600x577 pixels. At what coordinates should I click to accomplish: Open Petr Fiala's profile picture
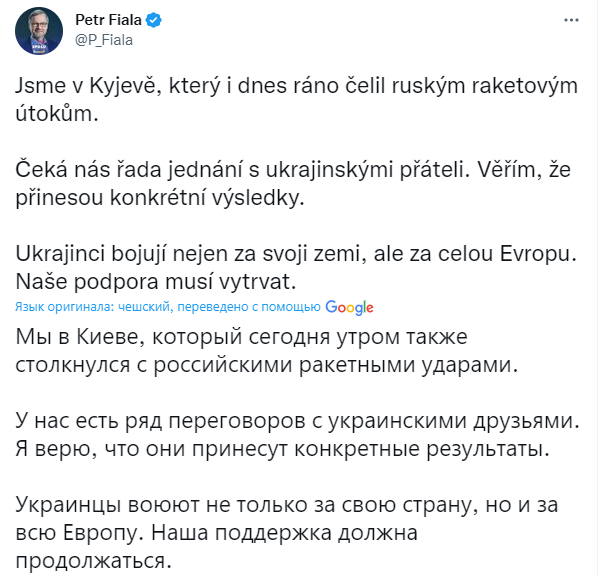(37, 31)
